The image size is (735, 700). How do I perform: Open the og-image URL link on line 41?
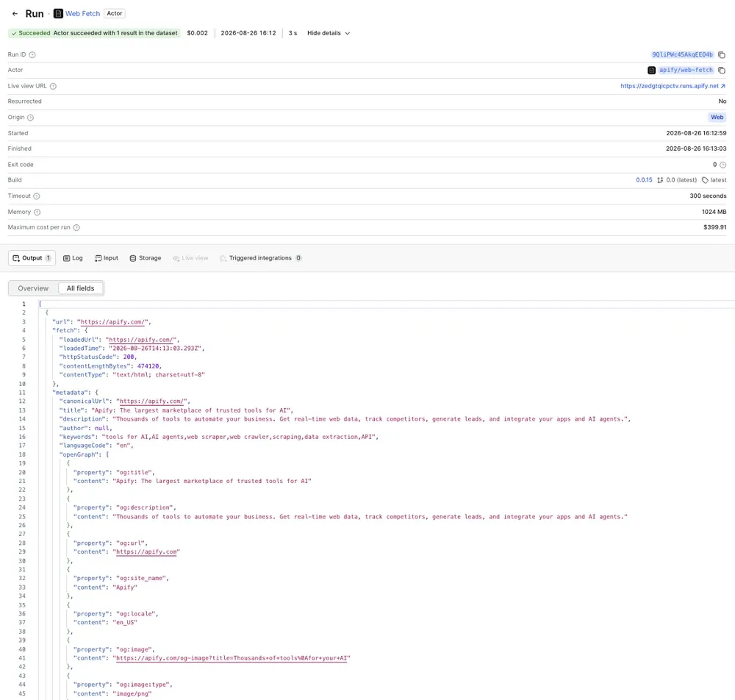point(232,658)
